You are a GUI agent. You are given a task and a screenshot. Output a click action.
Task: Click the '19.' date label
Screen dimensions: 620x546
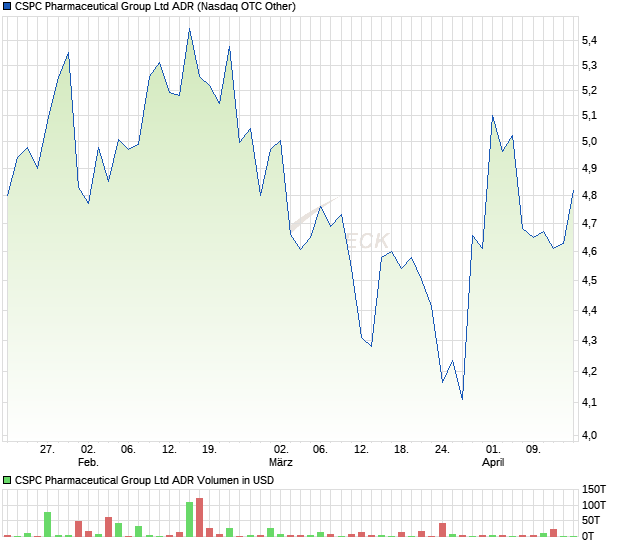point(209,450)
